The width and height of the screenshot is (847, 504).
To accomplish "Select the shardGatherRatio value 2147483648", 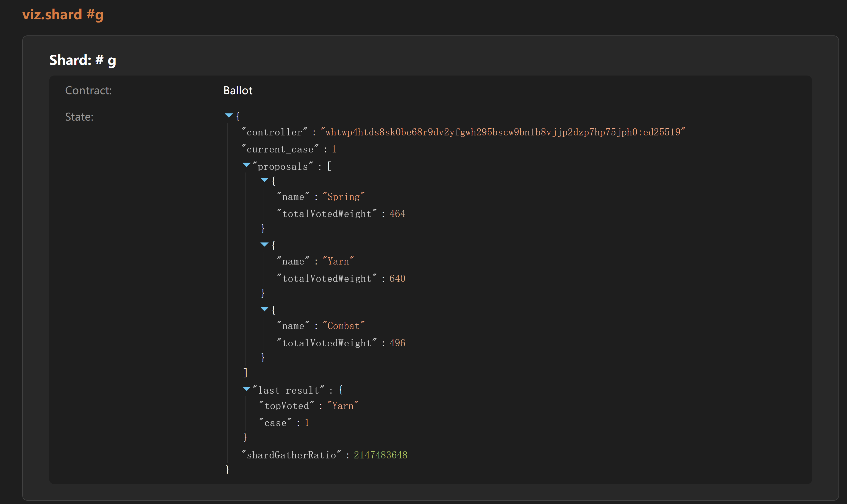I will [380, 455].
